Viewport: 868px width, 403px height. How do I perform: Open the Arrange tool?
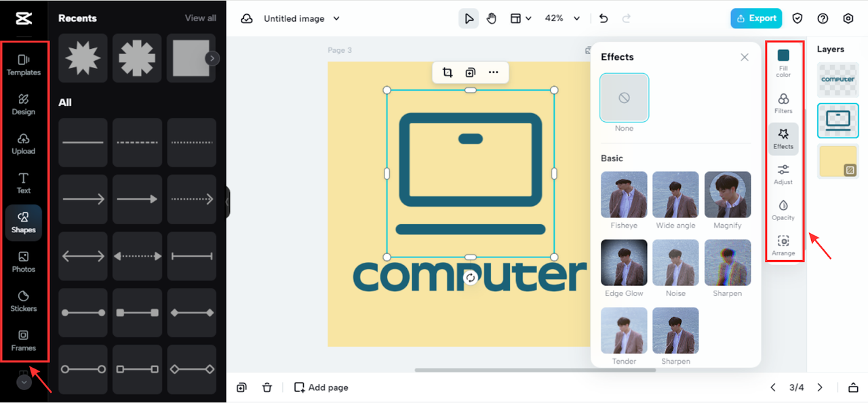(783, 245)
